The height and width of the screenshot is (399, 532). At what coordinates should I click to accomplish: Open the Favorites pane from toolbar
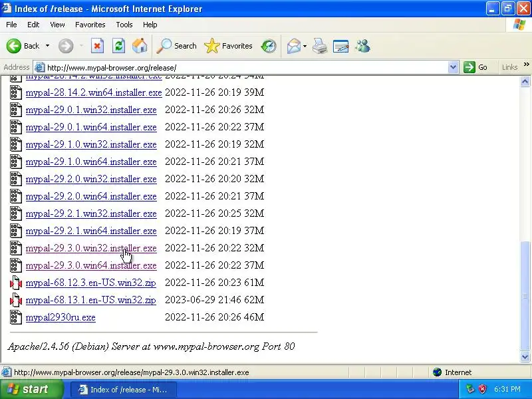pos(228,46)
